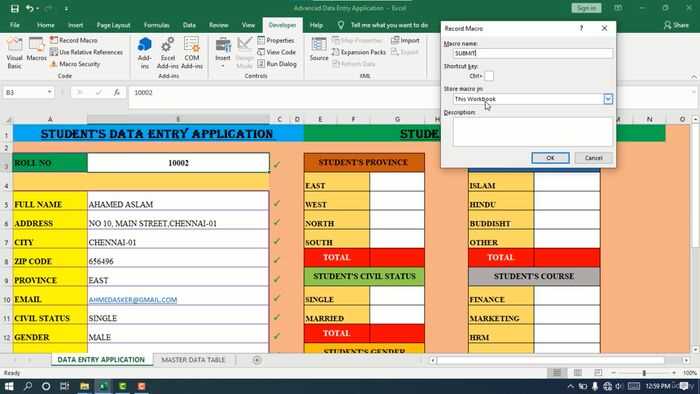Adjust the zoom slider in status bar
This screenshot has width=700, height=394.
tap(644, 373)
